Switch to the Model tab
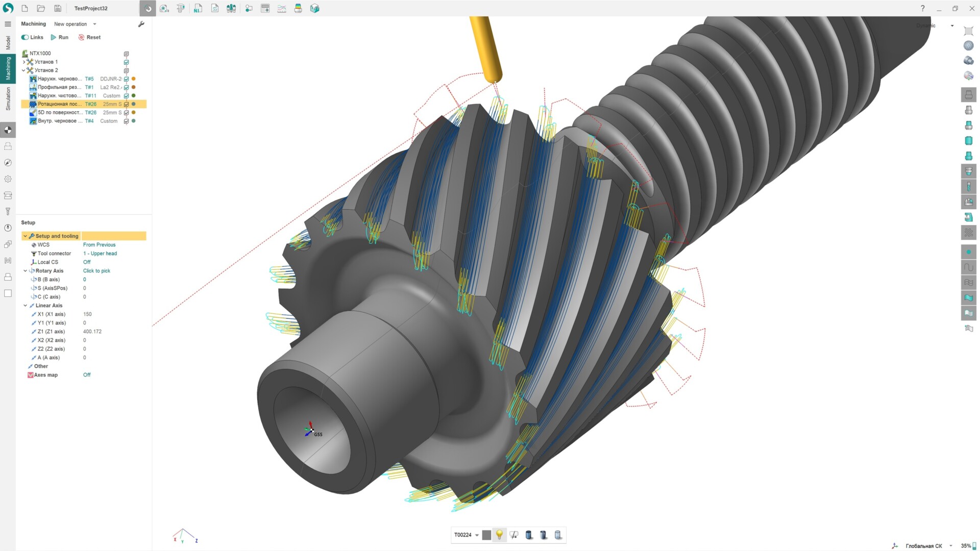This screenshot has width=980, height=551. pos(8,43)
